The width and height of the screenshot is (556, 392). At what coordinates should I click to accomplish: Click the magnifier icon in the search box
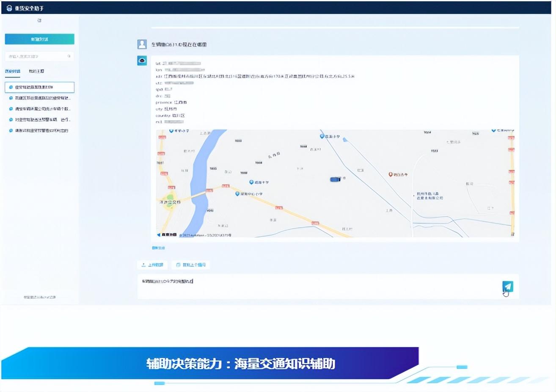click(69, 56)
